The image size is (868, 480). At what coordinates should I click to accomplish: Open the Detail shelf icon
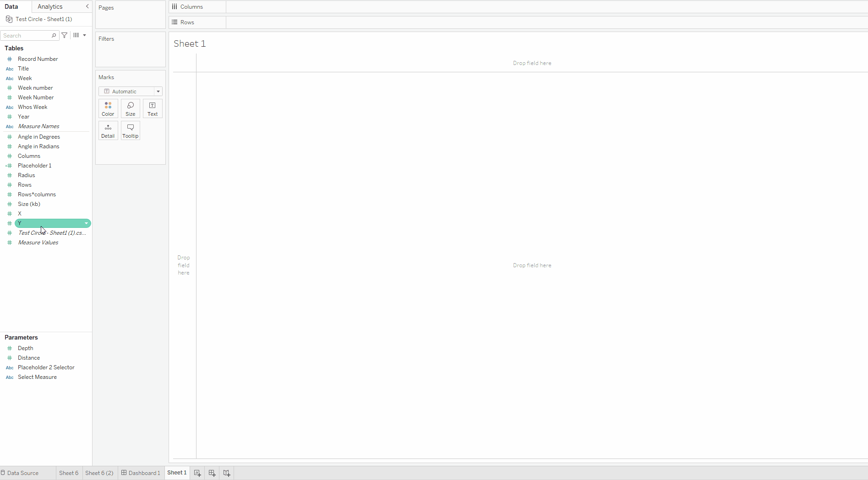tap(108, 130)
